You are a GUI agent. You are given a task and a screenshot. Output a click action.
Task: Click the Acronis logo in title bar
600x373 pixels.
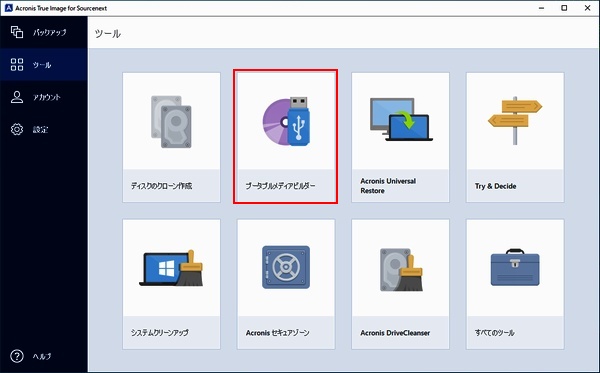(x=8, y=8)
